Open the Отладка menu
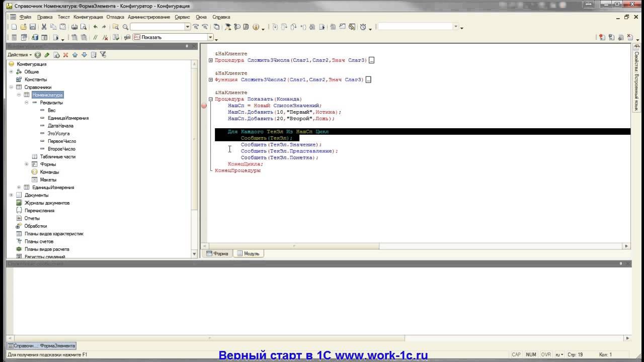Image resolution: width=644 pixels, height=362 pixels. click(x=115, y=17)
